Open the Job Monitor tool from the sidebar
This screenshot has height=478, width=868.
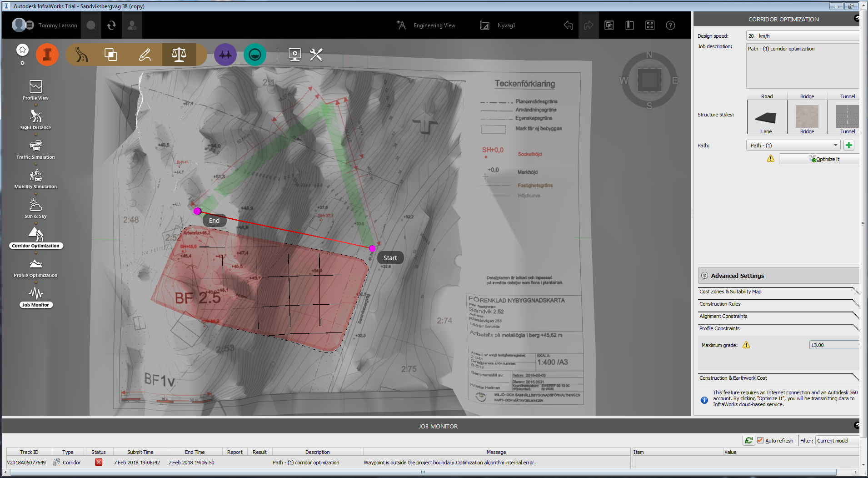(35, 296)
